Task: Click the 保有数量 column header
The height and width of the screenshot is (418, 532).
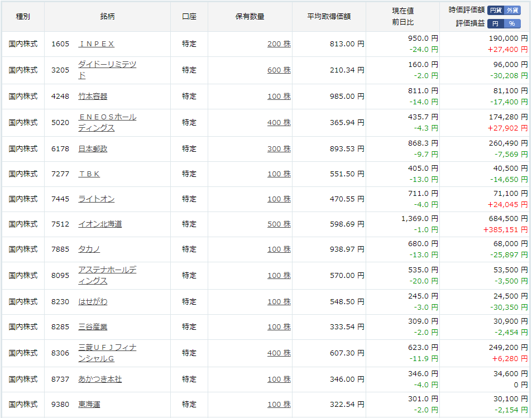Action: tap(250, 17)
